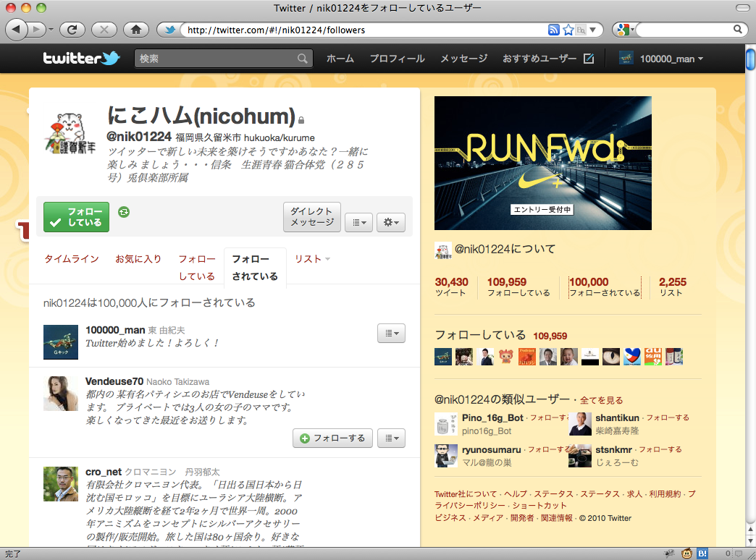Screen dimensions: 756x560
Task: Open cro_net's avatar photo
Action: click(x=61, y=484)
